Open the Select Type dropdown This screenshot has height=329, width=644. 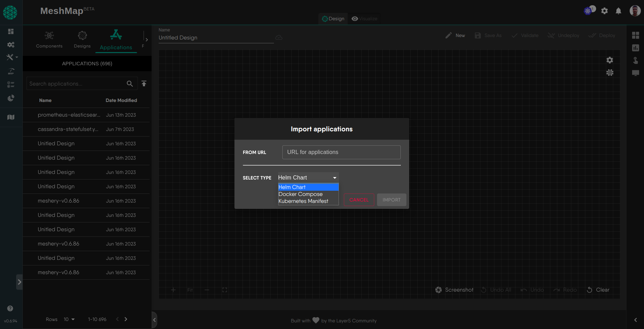(307, 177)
